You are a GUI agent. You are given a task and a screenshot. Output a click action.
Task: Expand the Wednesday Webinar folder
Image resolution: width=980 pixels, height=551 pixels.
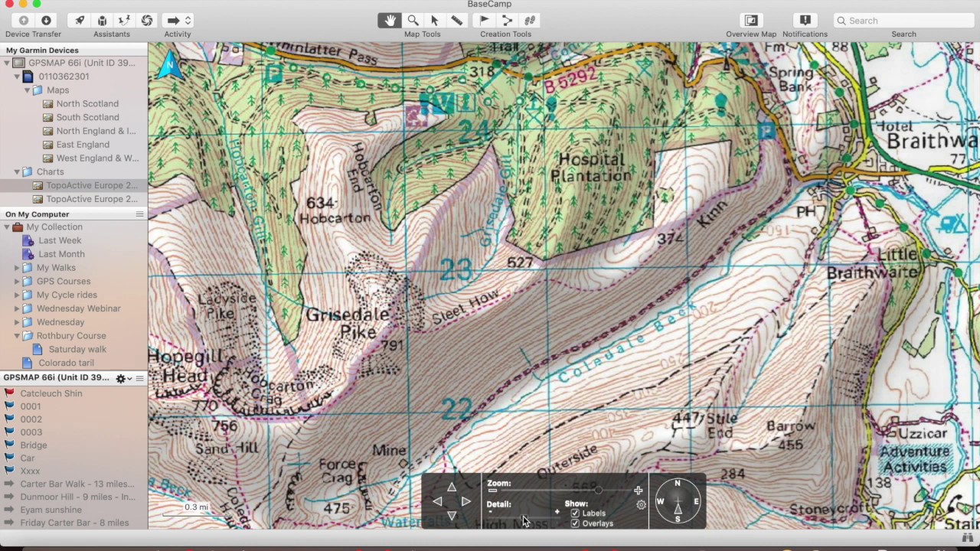pyautogui.click(x=17, y=308)
